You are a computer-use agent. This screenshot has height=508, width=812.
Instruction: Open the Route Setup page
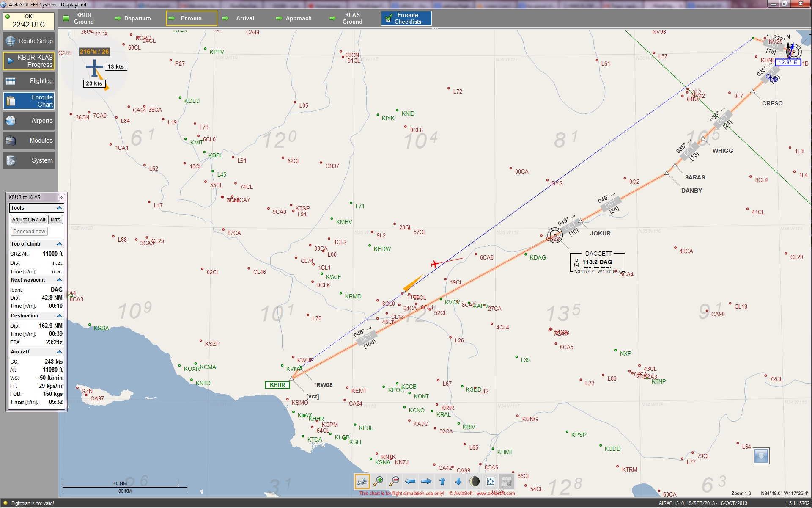29,41
